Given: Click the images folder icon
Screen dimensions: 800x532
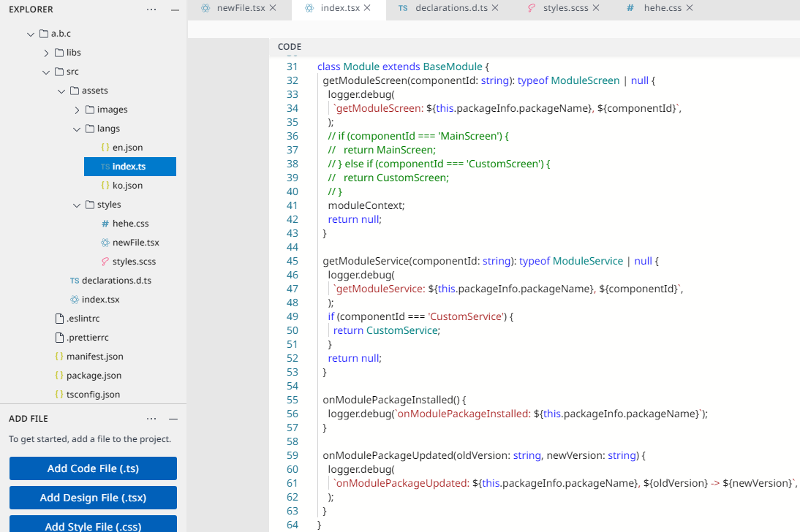Looking at the screenshot, I should tap(90, 110).
